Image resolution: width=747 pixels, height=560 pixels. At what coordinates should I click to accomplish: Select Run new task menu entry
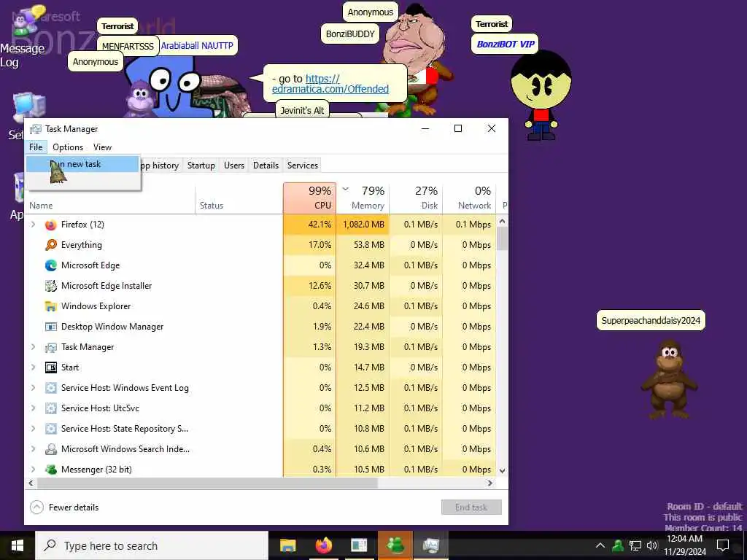coord(82,164)
